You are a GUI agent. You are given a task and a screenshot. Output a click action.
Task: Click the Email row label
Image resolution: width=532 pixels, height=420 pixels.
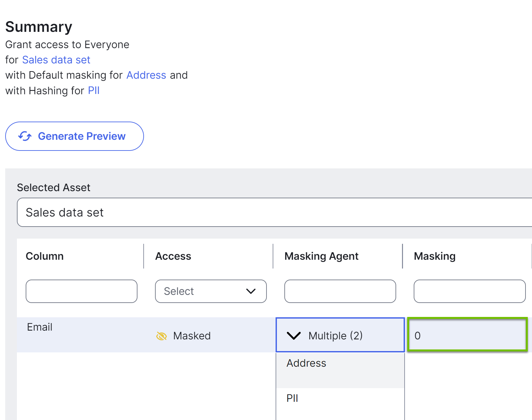click(39, 327)
